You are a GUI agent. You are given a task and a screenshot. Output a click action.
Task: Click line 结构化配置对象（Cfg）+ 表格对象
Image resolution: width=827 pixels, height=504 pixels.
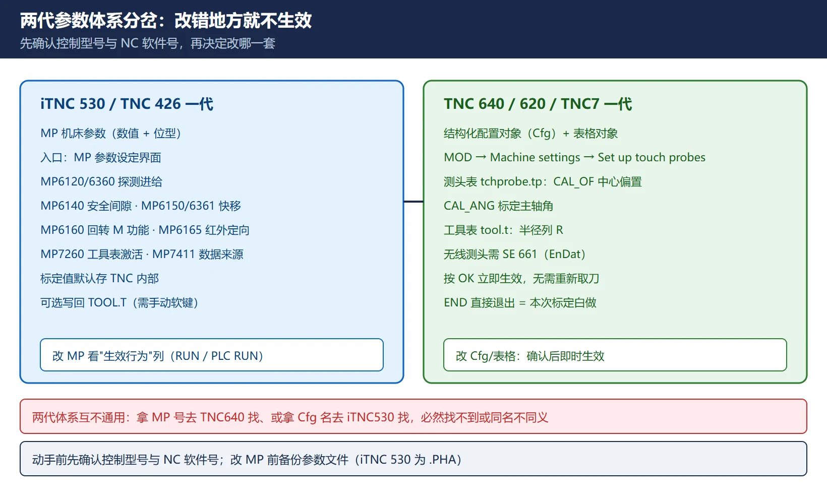pos(531,133)
